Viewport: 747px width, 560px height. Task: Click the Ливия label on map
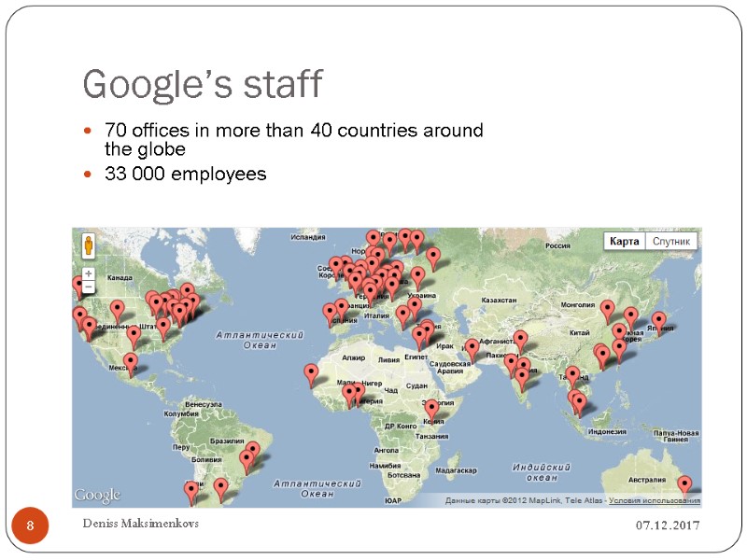[388, 360]
